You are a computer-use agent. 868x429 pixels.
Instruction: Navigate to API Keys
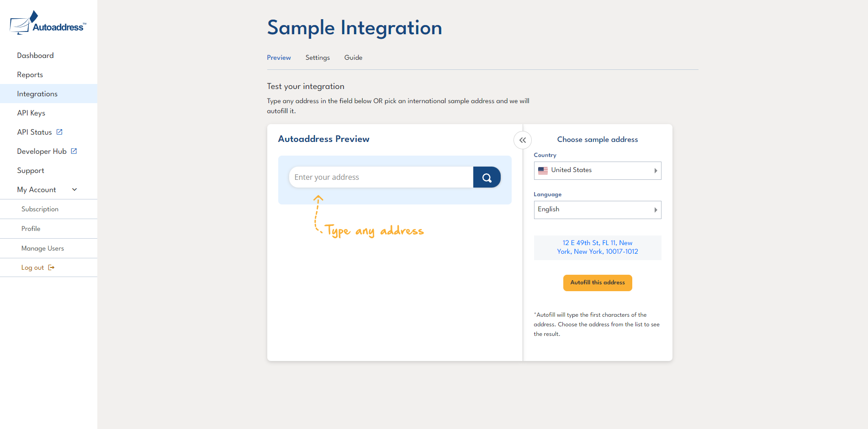point(31,113)
